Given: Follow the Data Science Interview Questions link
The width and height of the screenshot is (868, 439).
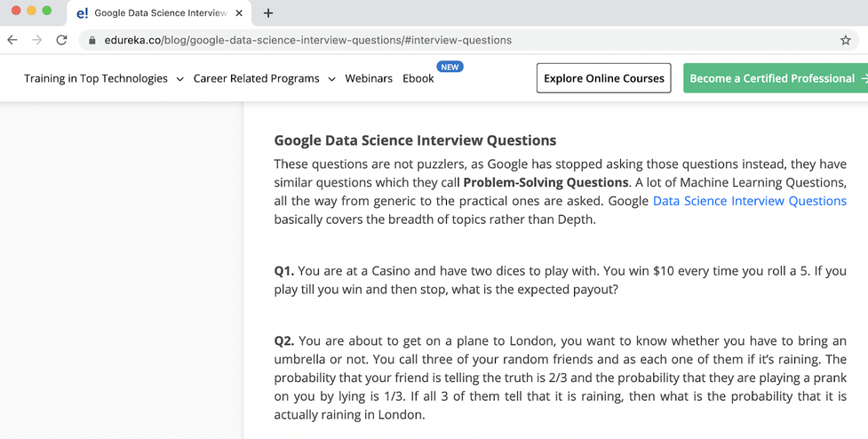Looking at the screenshot, I should point(749,201).
